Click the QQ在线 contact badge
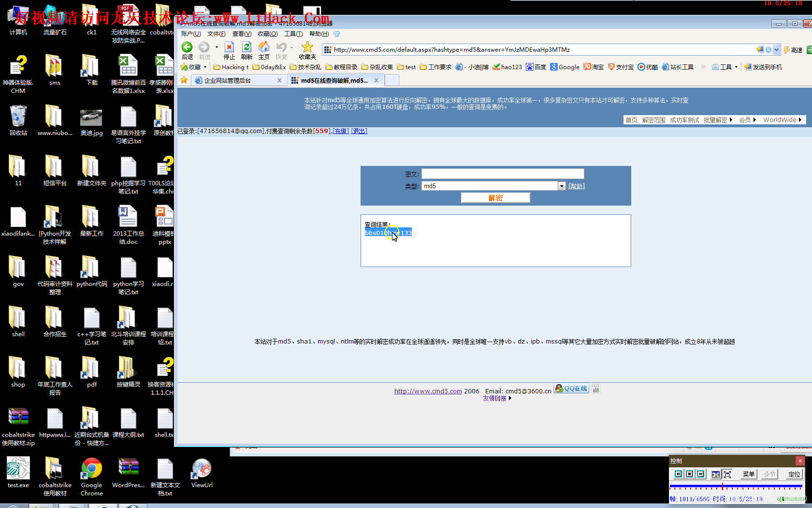Image resolution: width=812 pixels, height=508 pixels. click(571, 388)
